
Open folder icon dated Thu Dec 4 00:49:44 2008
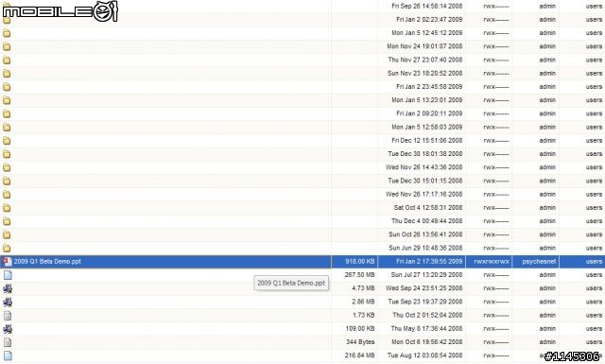(7, 221)
